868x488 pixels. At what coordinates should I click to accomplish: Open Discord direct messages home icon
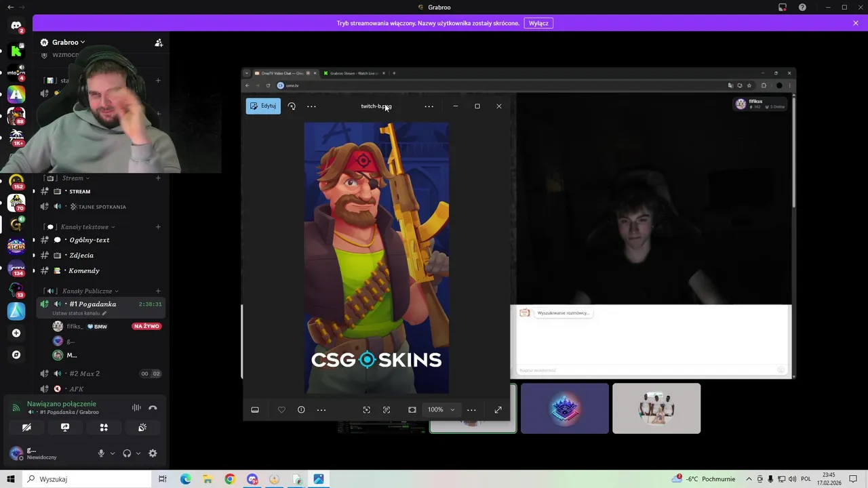coord(16,26)
